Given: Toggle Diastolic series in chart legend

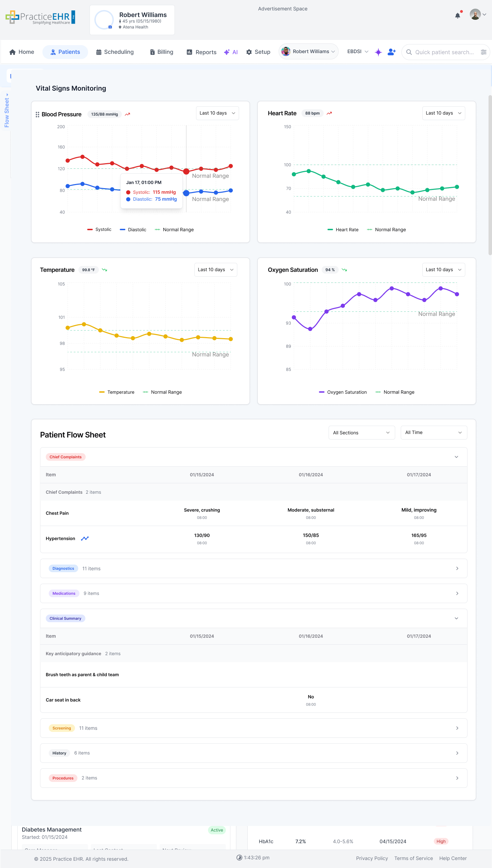Looking at the screenshot, I should point(133,229).
